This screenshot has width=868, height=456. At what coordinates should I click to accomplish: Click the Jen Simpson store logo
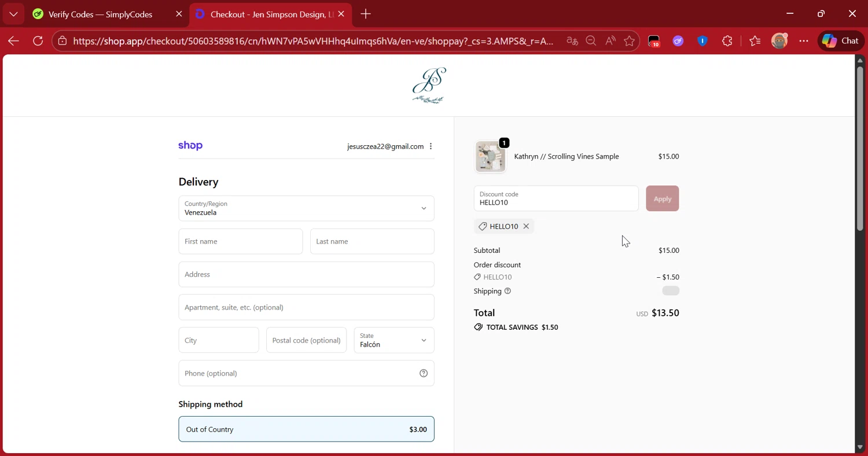429,86
